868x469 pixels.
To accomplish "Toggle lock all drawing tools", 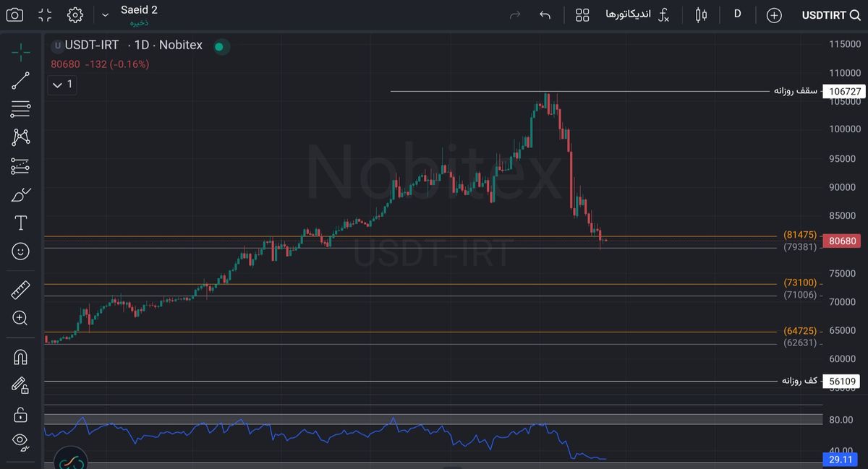I will 21,415.
